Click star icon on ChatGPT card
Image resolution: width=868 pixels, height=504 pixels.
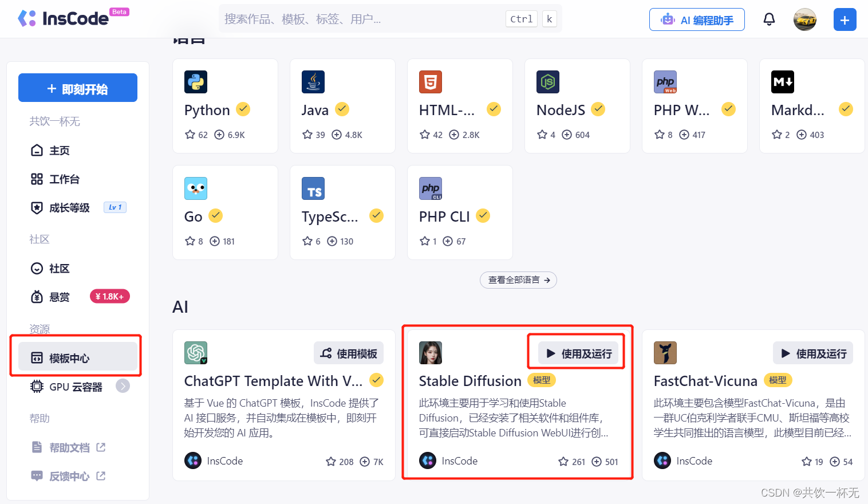pyautogui.click(x=331, y=462)
